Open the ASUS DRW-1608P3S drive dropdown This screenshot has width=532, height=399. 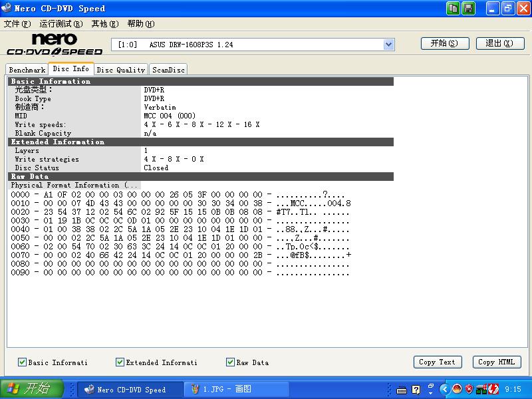pyautogui.click(x=389, y=45)
